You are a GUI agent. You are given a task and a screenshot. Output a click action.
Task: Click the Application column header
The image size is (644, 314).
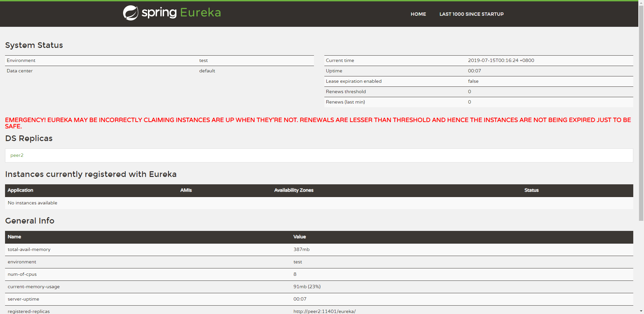(x=20, y=190)
